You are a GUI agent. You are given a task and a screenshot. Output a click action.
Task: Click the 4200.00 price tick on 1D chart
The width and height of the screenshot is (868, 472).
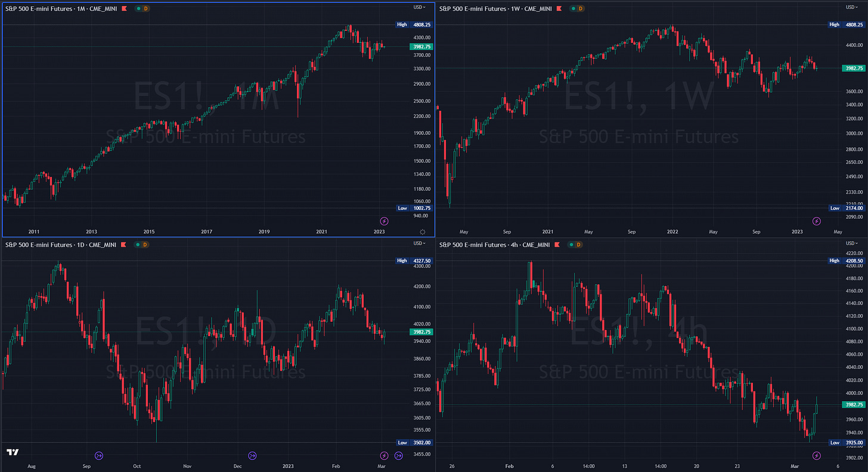(x=422, y=287)
